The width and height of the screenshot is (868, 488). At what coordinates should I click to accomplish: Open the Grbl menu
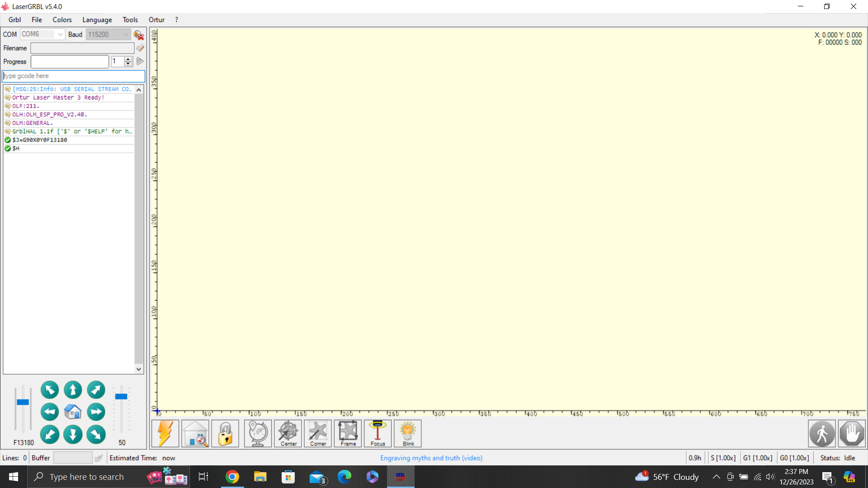pos(14,20)
